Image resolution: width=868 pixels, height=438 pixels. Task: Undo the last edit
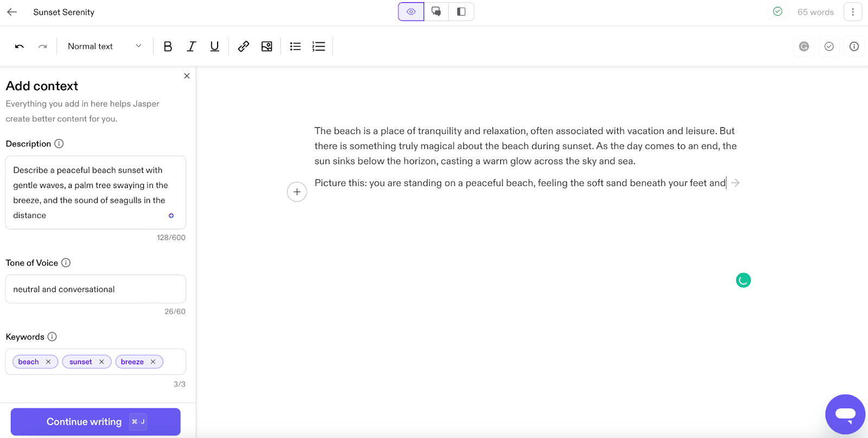[x=20, y=47]
